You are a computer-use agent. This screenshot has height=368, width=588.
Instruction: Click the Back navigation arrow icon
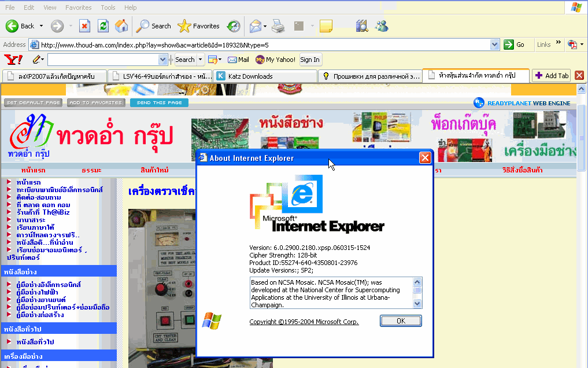pos(12,26)
